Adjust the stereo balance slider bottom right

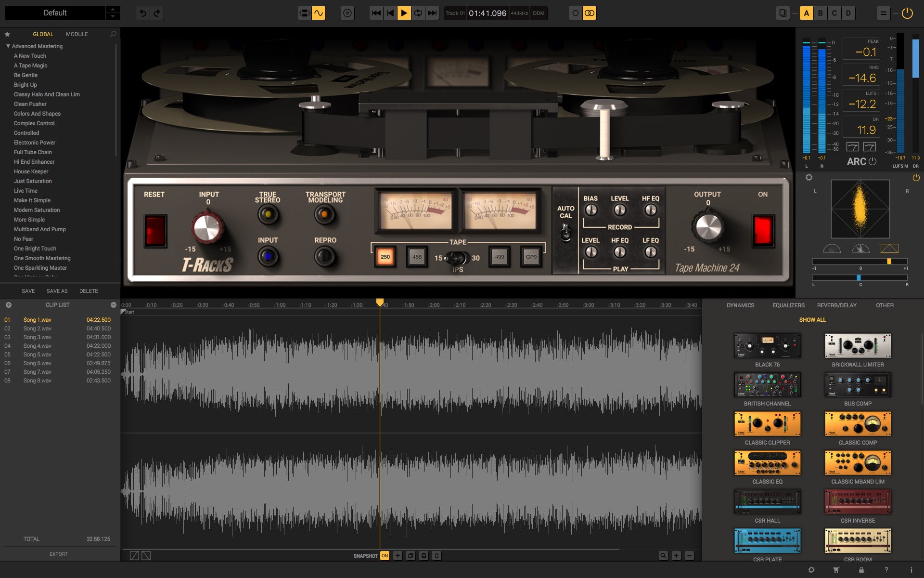(859, 277)
